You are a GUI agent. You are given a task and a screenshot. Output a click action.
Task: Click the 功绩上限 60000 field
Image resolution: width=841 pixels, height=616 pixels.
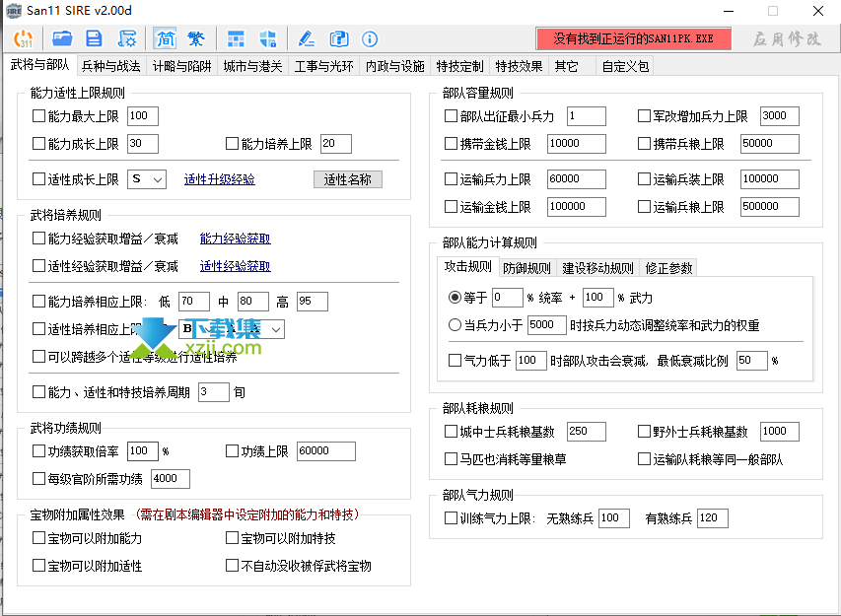325,450
